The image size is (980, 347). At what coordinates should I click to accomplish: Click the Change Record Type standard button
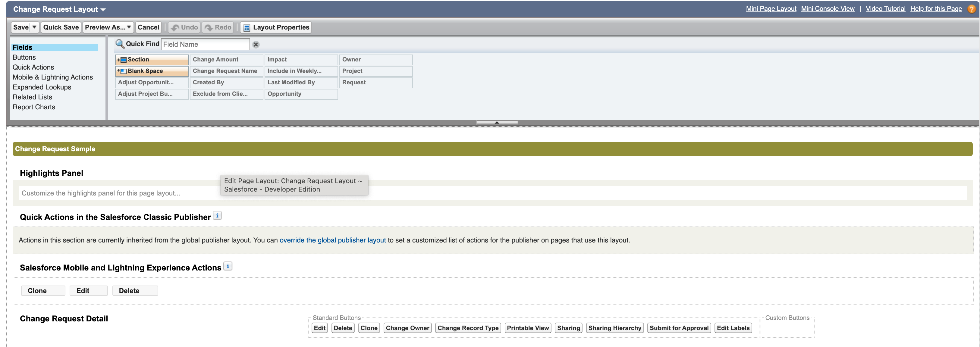click(468, 328)
